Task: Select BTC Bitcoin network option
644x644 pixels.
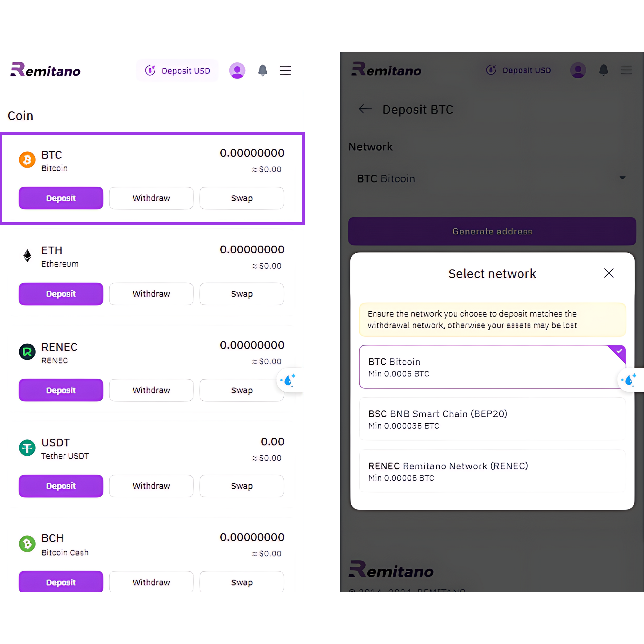Action: tap(492, 367)
